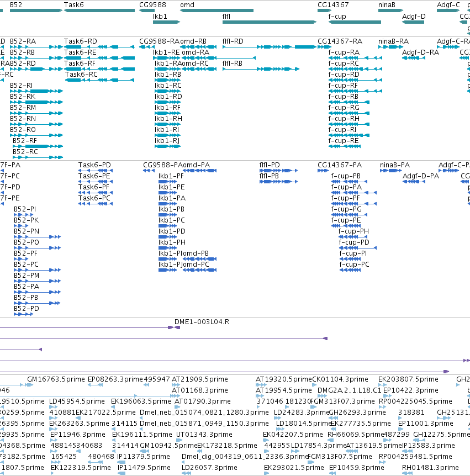This screenshot has width=470, height=476.
Task: Select the B52 gene bar
Action: click(36, 10)
